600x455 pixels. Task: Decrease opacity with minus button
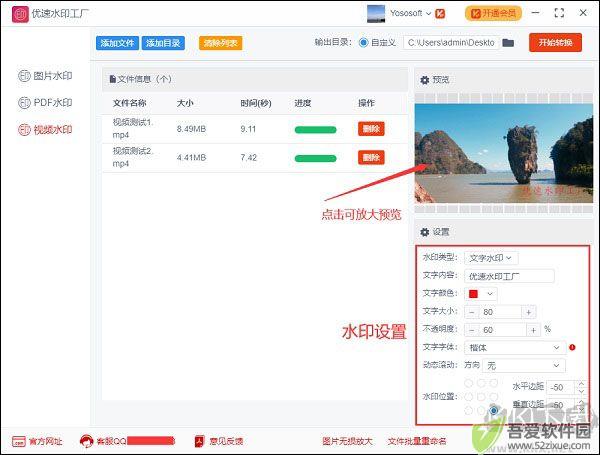[x=472, y=330]
